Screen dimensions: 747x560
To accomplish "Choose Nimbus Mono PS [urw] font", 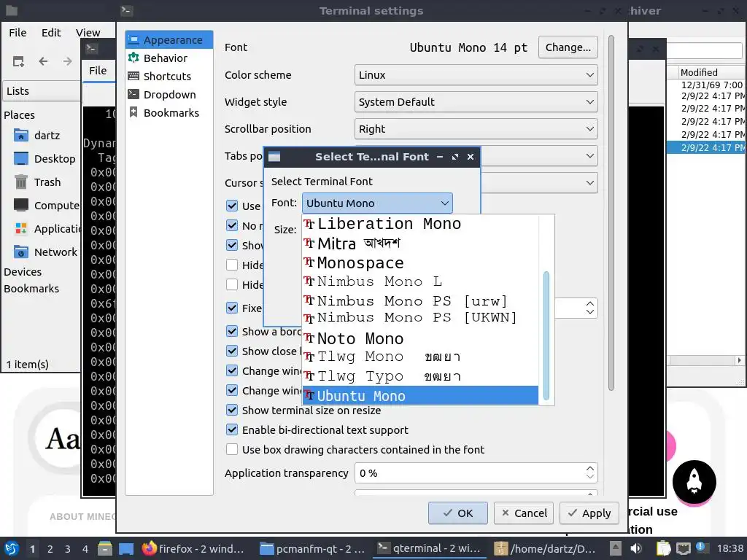I will pyautogui.click(x=421, y=301).
